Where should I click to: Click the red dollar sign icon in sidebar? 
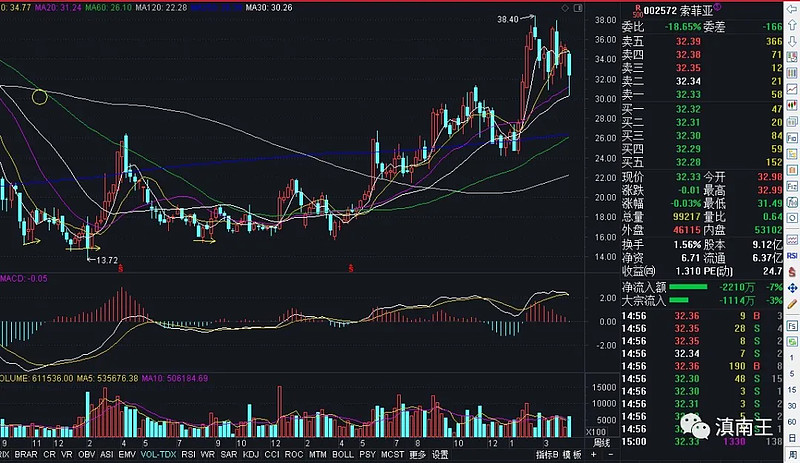click(x=792, y=272)
